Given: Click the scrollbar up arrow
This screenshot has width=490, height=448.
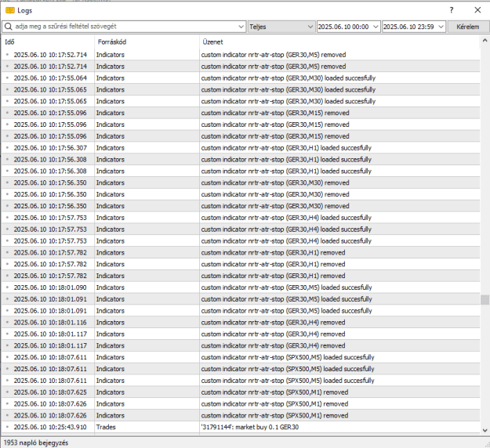Looking at the screenshot, I should click(485, 40).
